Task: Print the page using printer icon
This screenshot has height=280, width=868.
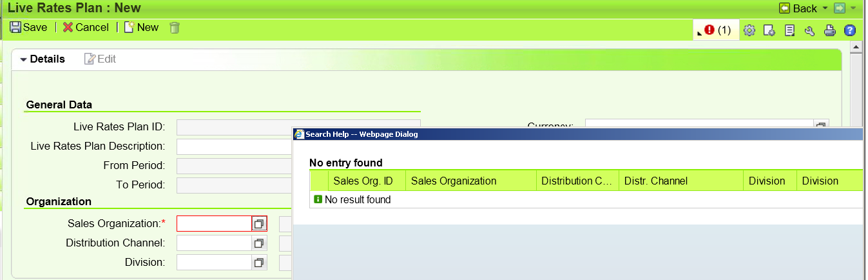Action: tap(830, 30)
